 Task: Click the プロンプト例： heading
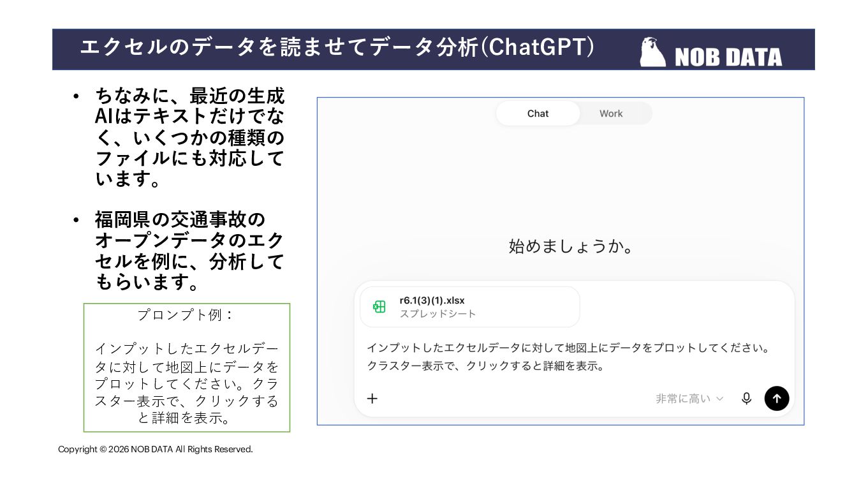click(187, 315)
